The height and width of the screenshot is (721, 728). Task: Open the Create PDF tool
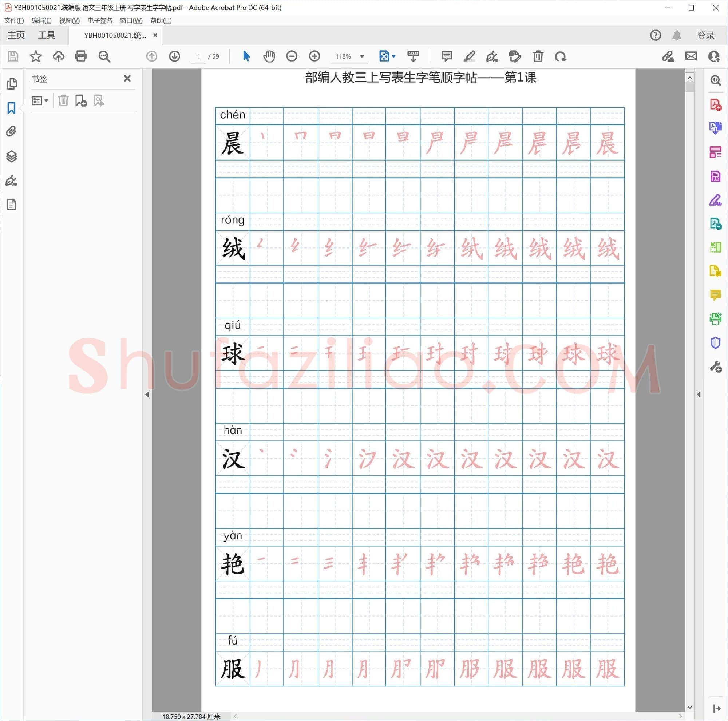[716, 104]
